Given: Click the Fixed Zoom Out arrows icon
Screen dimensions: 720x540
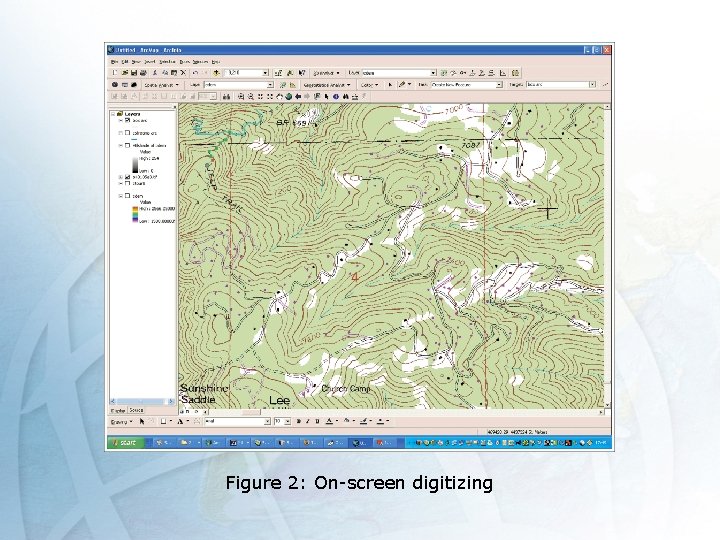Looking at the screenshot, I should click(270, 96).
